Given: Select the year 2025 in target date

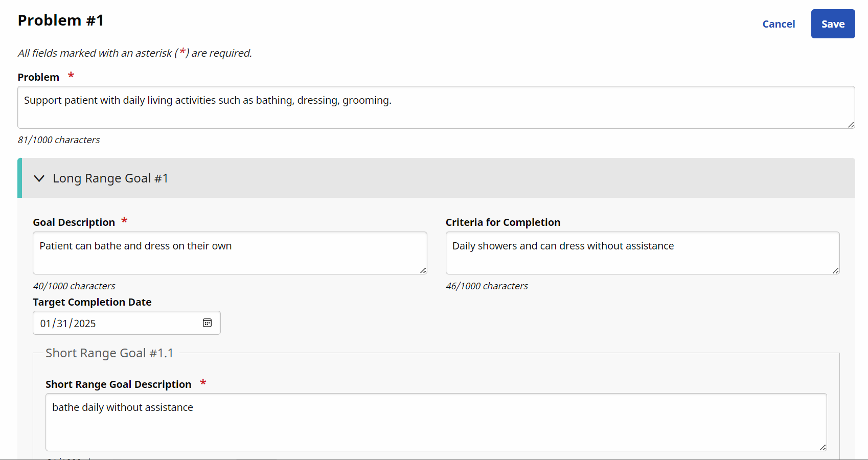Looking at the screenshot, I should 85,324.
